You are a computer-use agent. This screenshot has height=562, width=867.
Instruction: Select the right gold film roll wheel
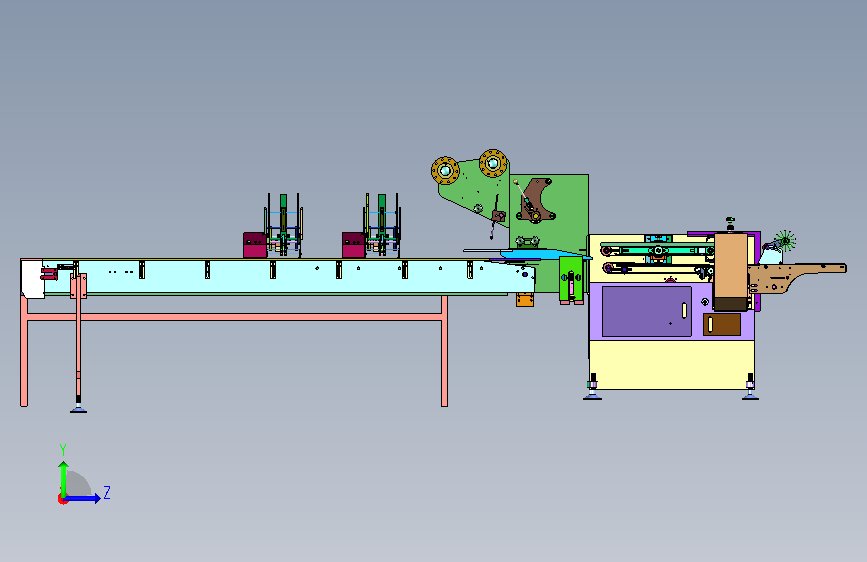[493, 163]
